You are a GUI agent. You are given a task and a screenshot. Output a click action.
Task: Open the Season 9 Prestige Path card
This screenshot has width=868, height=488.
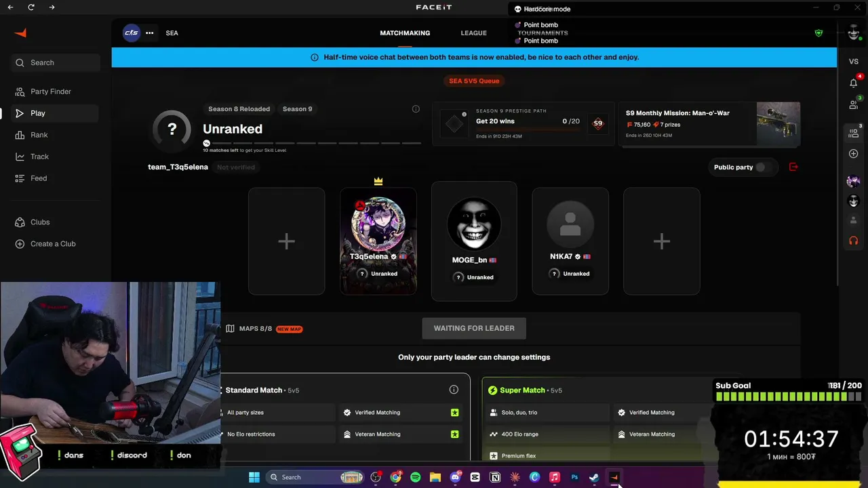523,124
